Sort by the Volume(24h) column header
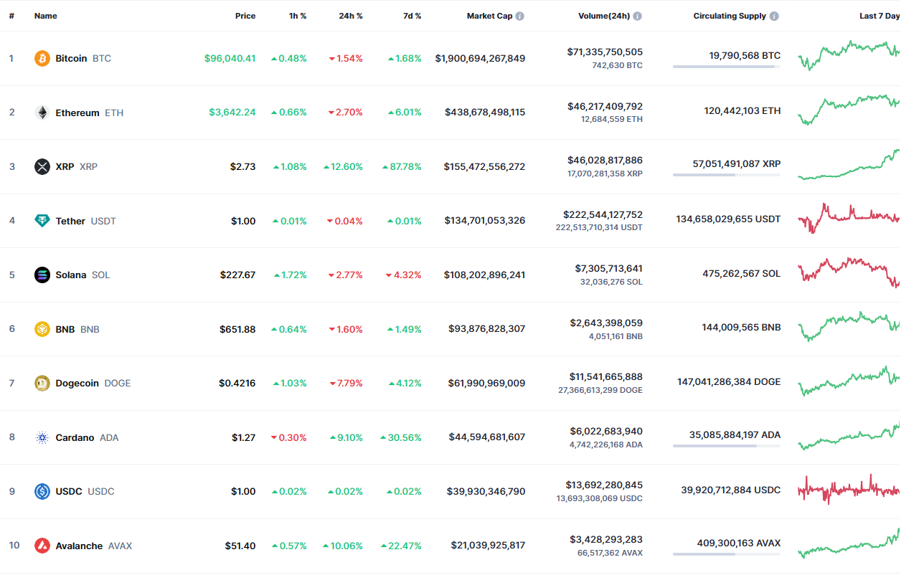The width and height of the screenshot is (924, 575). point(604,16)
